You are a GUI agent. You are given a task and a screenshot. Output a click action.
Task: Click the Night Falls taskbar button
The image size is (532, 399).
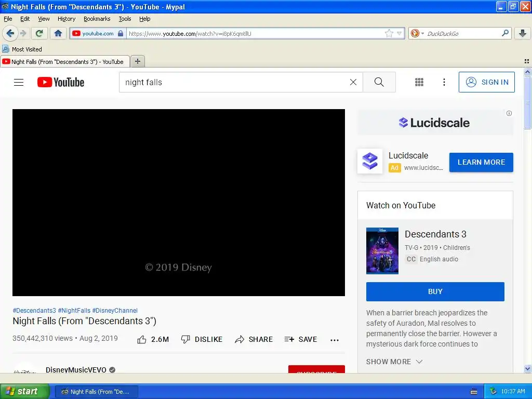(96, 392)
